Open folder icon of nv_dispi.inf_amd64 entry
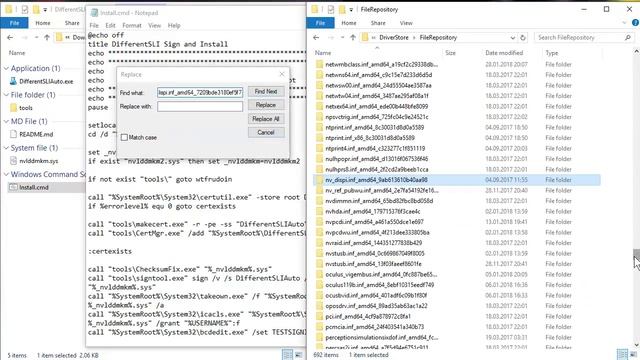 point(319,180)
